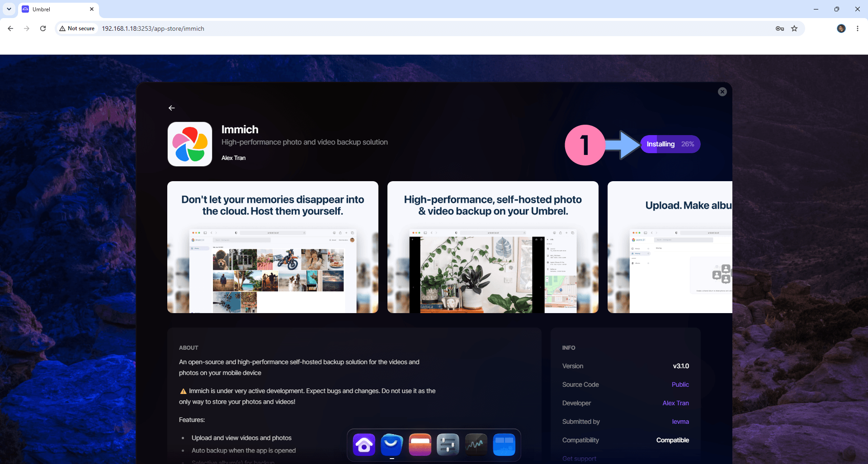
Task: Open the Public source code link
Action: click(680, 384)
